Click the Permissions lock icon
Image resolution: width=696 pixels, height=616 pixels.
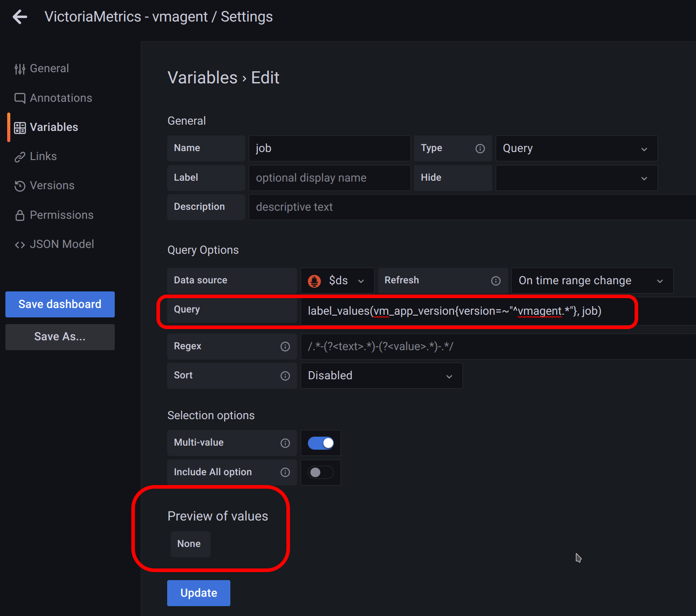[x=20, y=215]
